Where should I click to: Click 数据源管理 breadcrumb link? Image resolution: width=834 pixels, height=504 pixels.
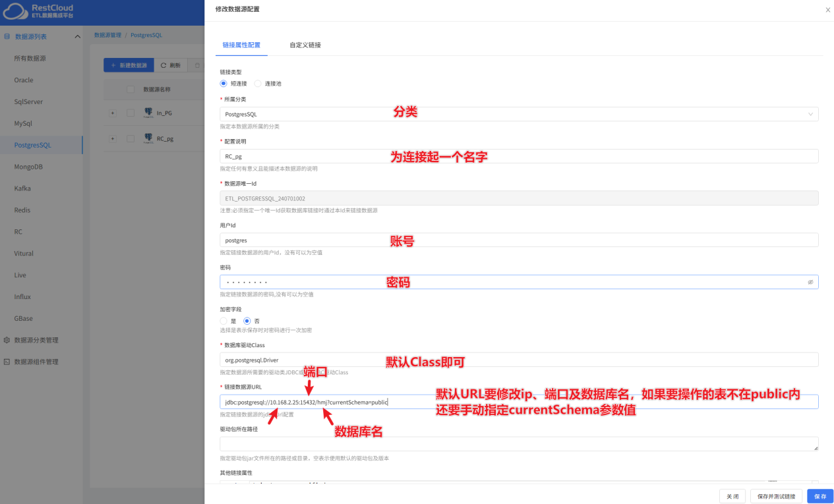tap(107, 35)
